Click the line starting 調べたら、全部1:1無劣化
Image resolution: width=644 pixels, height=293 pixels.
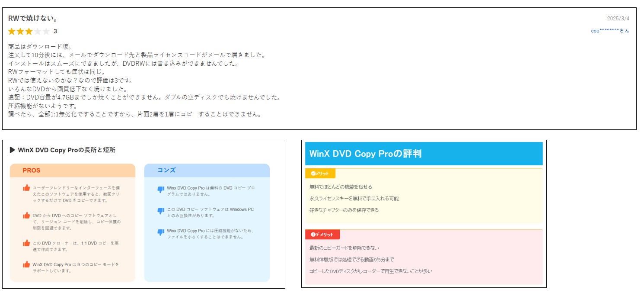tap(135, 114)
